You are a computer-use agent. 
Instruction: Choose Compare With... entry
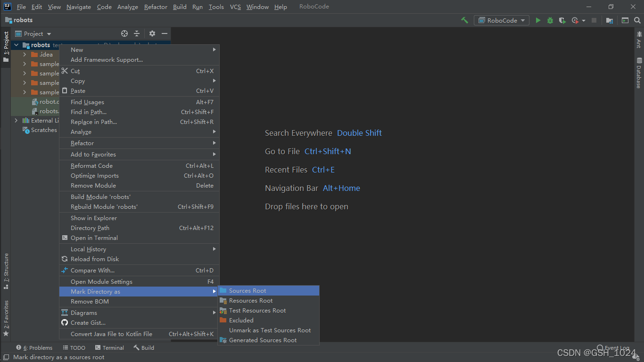point(139,271)
